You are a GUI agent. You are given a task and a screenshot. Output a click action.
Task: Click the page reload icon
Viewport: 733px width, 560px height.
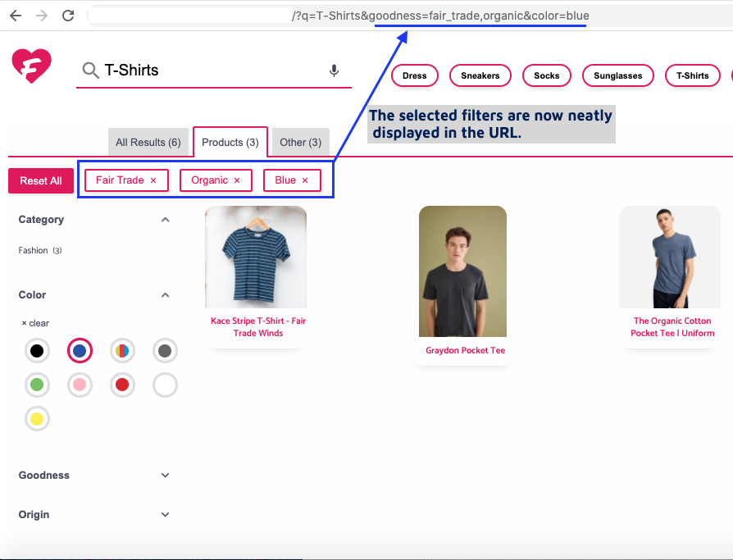(68, 15)
